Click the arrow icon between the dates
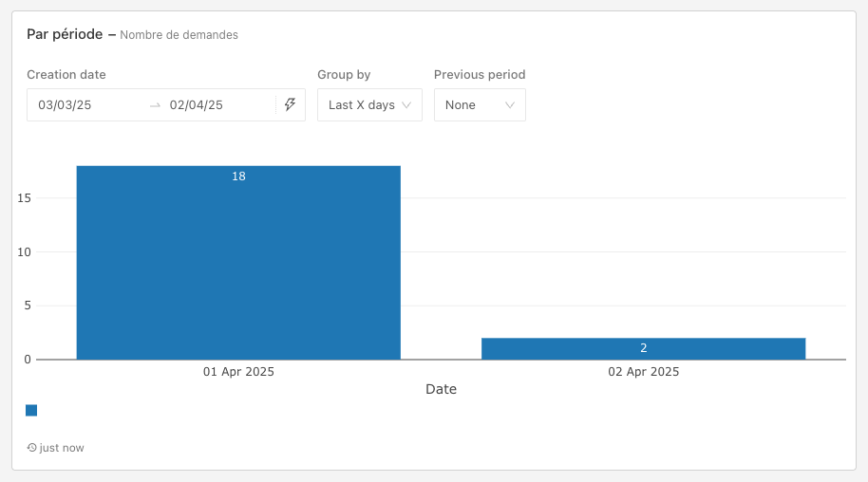 click(155, 105)
